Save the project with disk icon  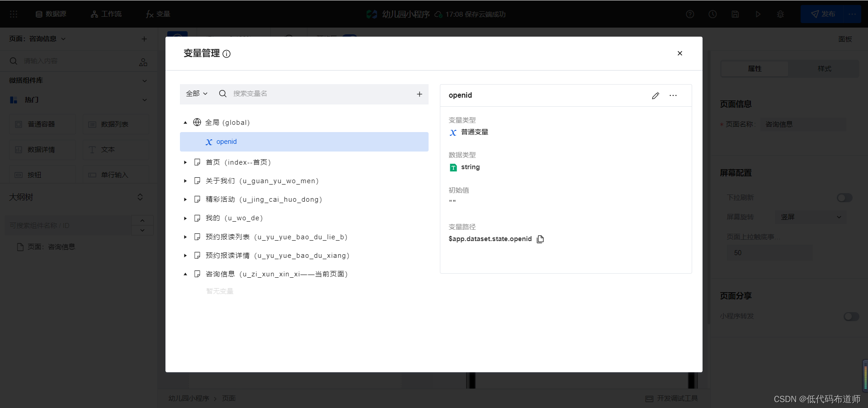pos(735,14)
